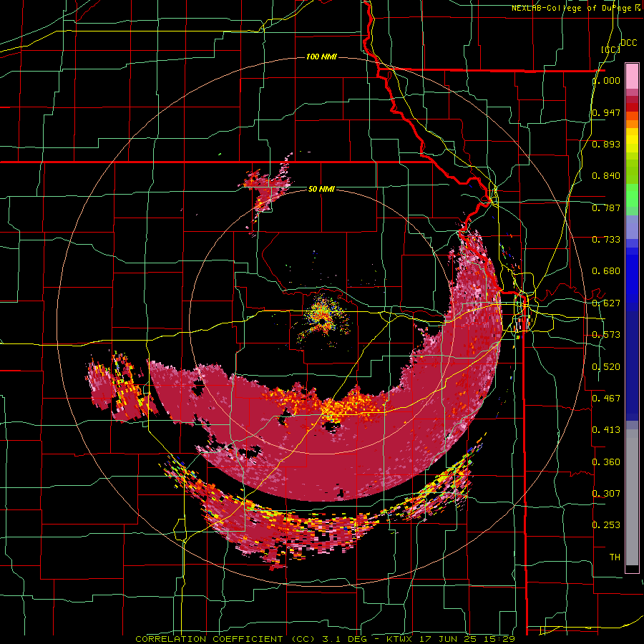The width and height of the screenshot is (644, 644).
Task: Click the 100 NMI range ring label
Action: 321,57
